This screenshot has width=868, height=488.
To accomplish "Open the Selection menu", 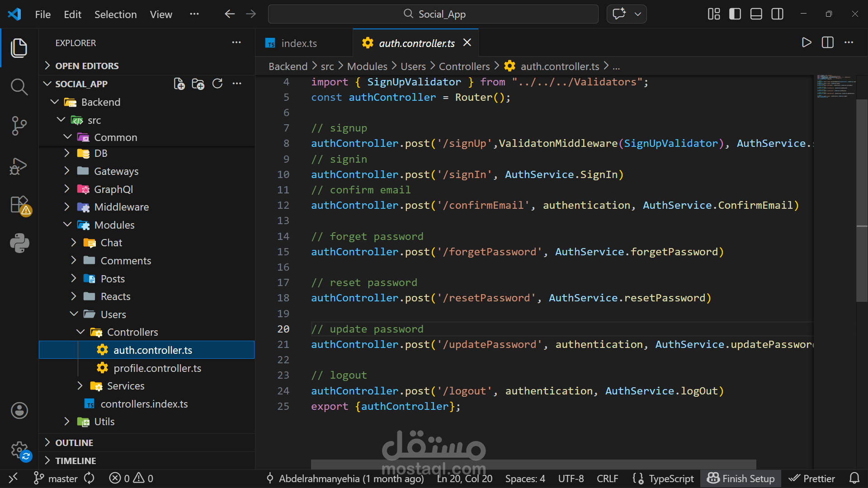I will (115, 14).
